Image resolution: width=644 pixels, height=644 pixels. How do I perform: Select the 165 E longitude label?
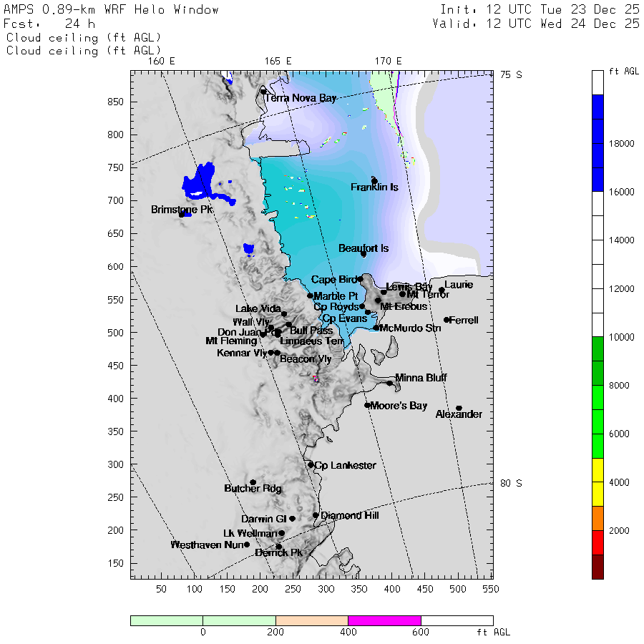pos(278,62)
